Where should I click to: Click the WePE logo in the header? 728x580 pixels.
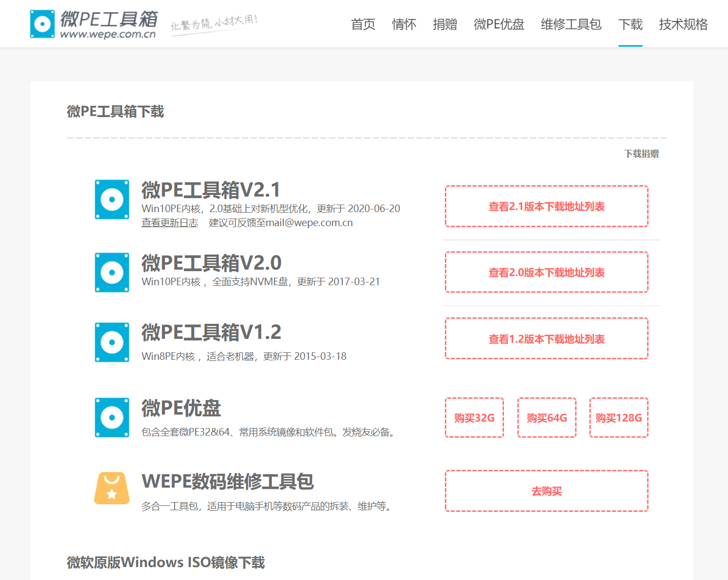click(x=94, y=24)
